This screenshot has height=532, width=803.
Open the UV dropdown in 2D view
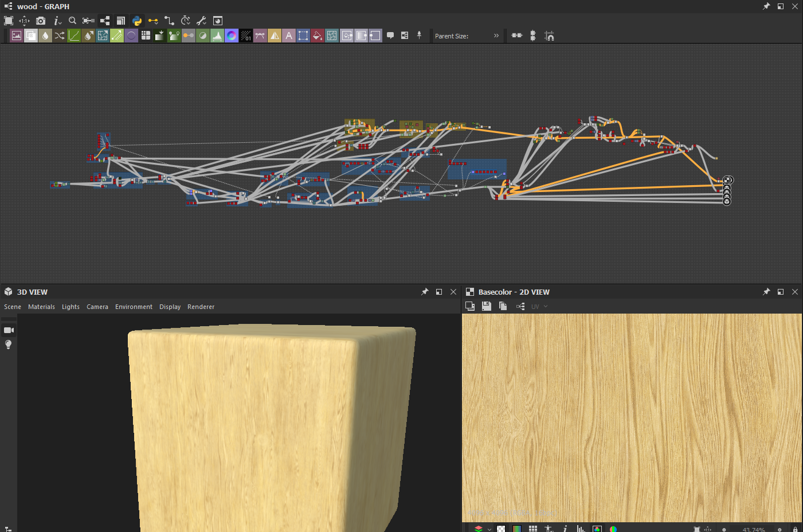tap(539, 307)
